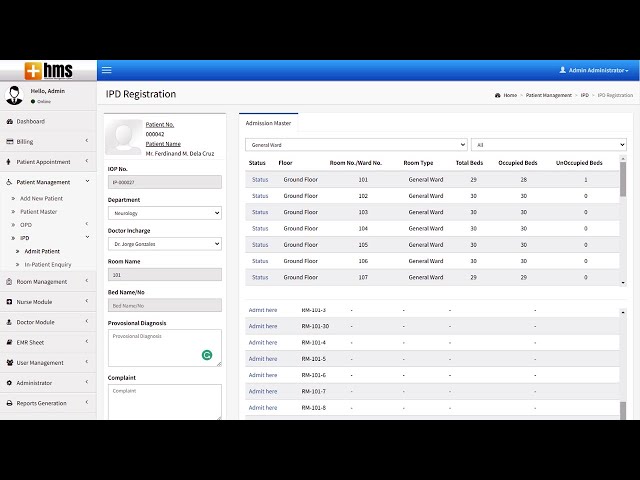
Task: Click the EMR Sheet folder icon
Action: (9, 342)
